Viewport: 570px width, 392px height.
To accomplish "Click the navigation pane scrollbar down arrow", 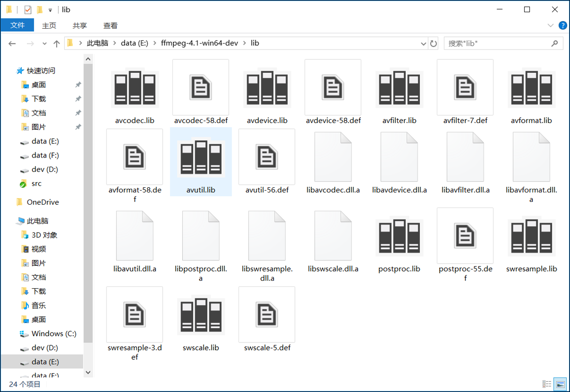I will (x=88, y=372).
